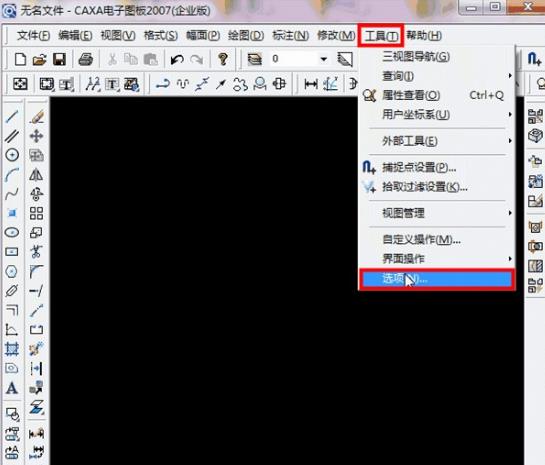Image resolution: width=545 pixels, height=465 pixels.
Task: Choose the Text tool letter A
Action: [x=11, y=388]
